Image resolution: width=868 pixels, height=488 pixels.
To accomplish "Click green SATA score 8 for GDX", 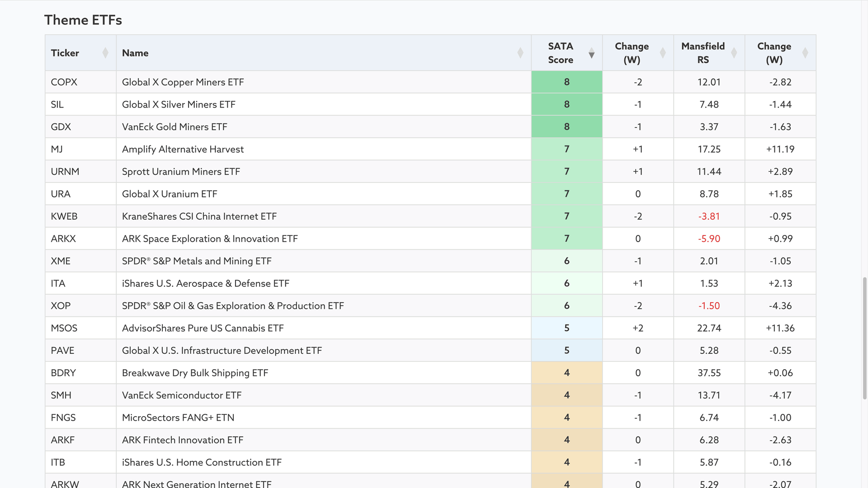I will 566,127.
